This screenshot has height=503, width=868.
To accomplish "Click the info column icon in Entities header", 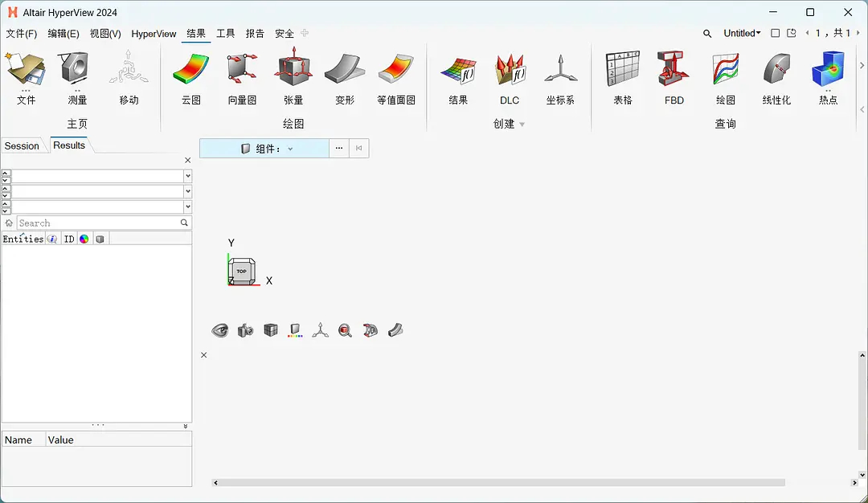I will tap(52, 239).
